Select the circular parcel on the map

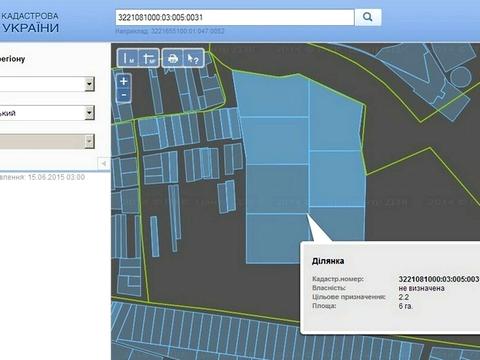coord(461,77)
